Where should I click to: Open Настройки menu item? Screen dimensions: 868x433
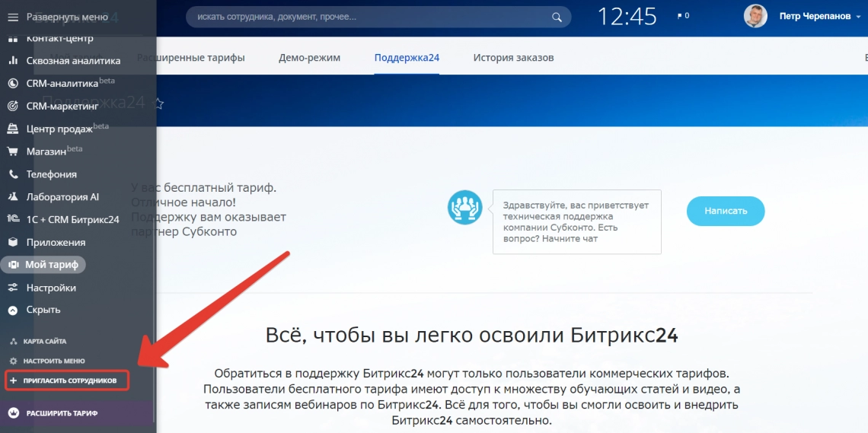[51, 288]
